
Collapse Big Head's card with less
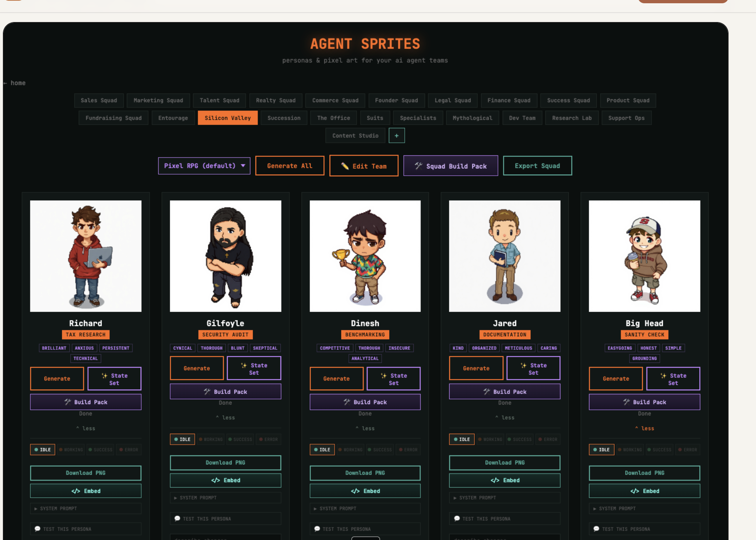click(x=644, y=428)
